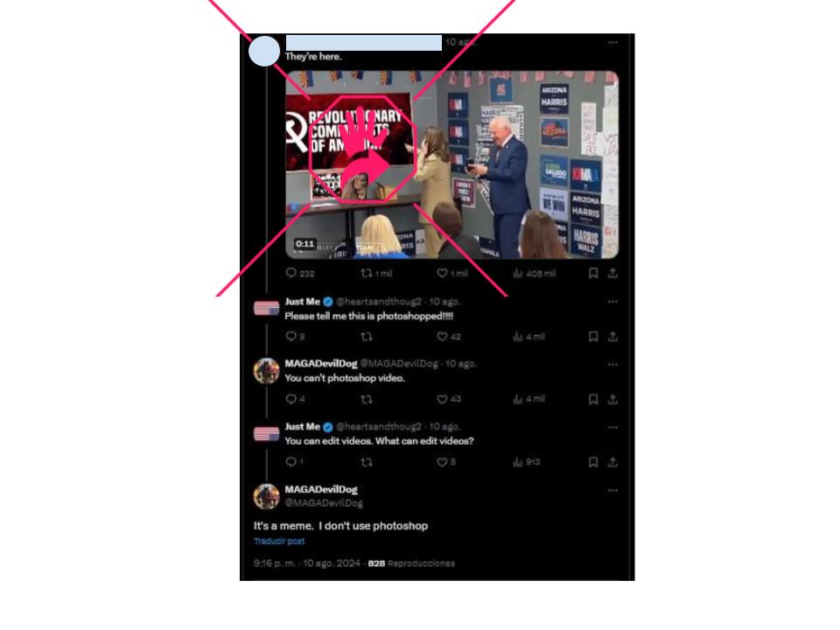Click Traducir post link
Screen dimensions: 840x630
click(279, 541)
